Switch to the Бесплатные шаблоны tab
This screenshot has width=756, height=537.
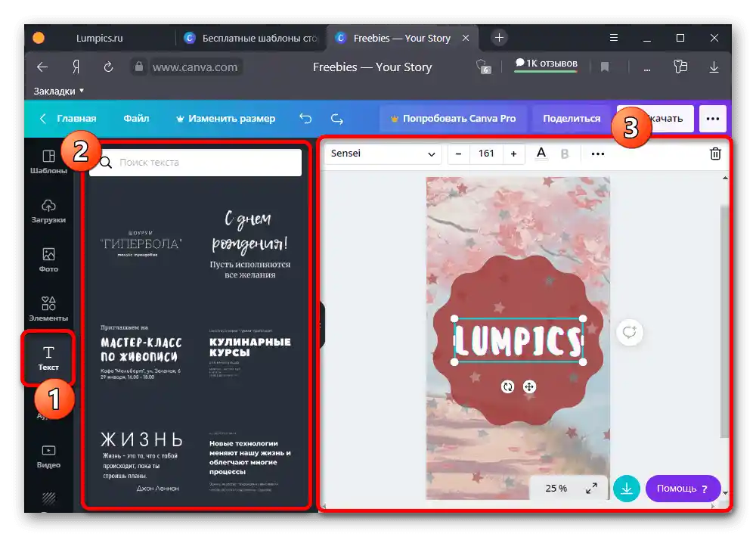pyautogui.click(x=251, y=38)
